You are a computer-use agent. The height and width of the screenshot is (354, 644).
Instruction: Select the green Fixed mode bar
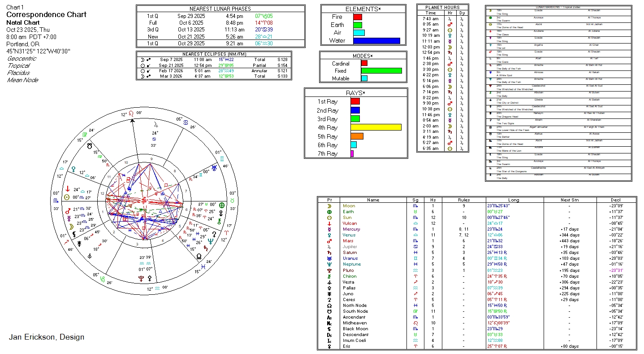point(381,71)
